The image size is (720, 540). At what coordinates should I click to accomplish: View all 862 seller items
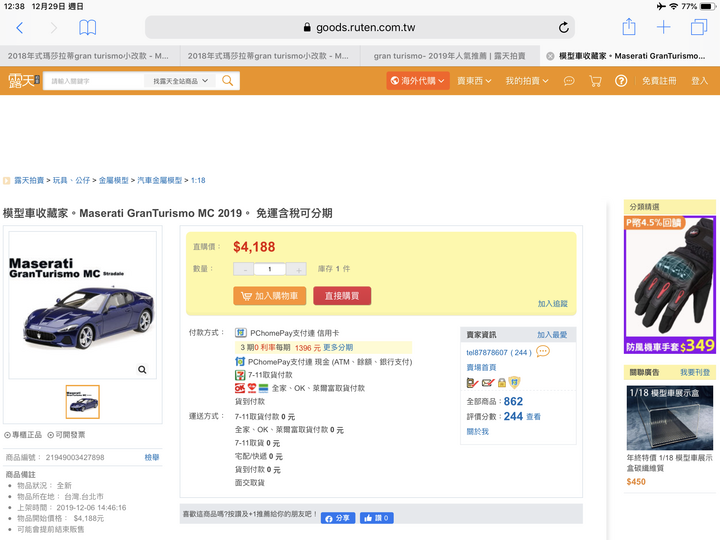click(513, 401)
